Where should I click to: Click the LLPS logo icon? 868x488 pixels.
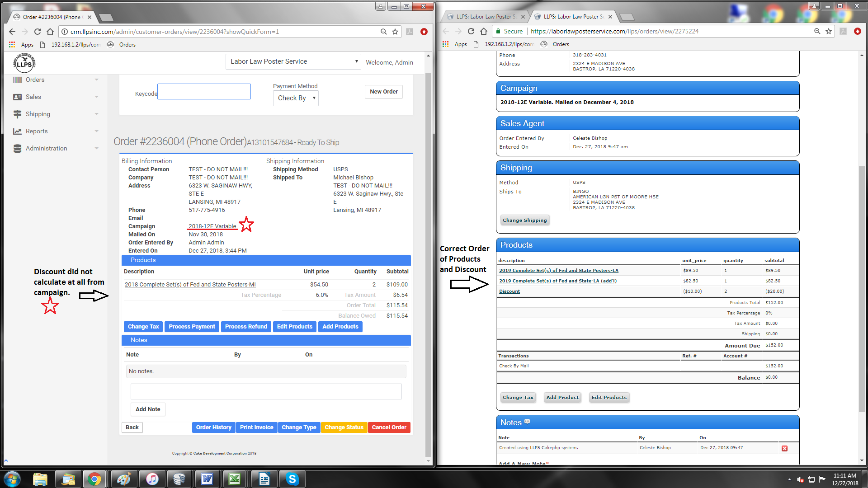pos(24,63)
